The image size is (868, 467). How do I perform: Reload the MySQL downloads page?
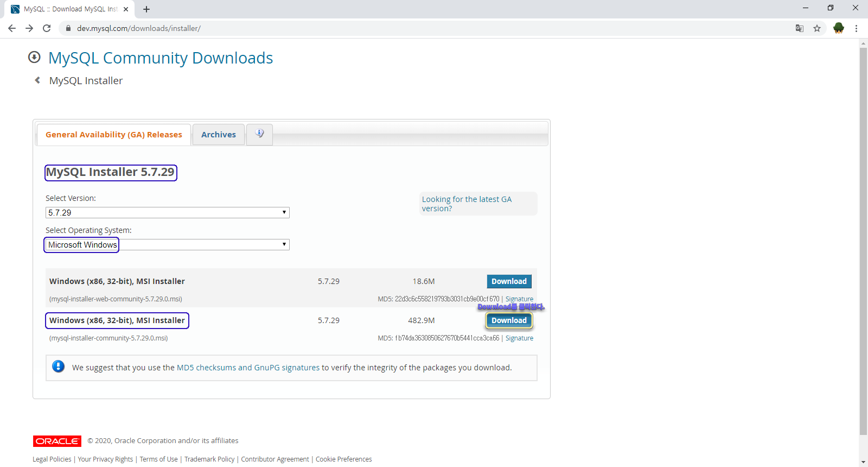(47, 28)
